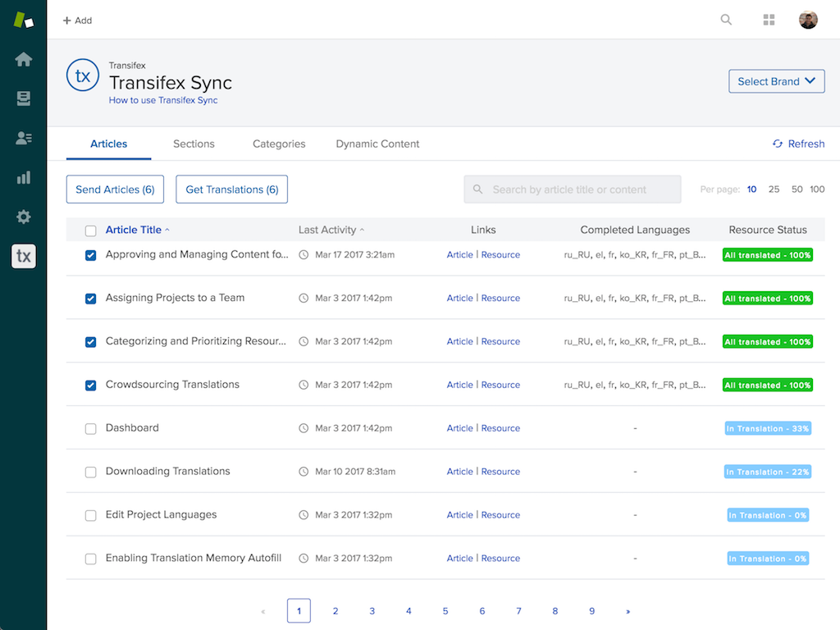Check the Dashboard article checkbox
Image resolution: width=840 pixels, height=630 pixels.
(x=91, y=428)
